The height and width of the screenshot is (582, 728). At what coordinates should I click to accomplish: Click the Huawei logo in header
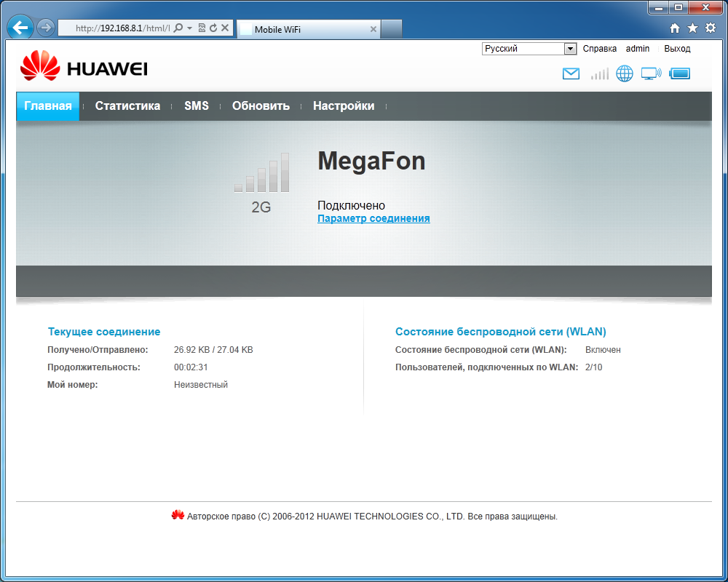coord(84,66)
